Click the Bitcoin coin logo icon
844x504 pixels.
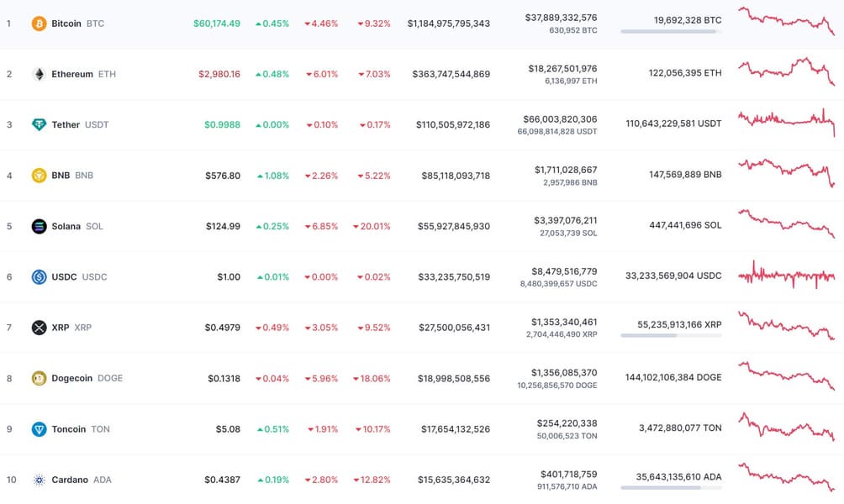(x=39, y=24)
